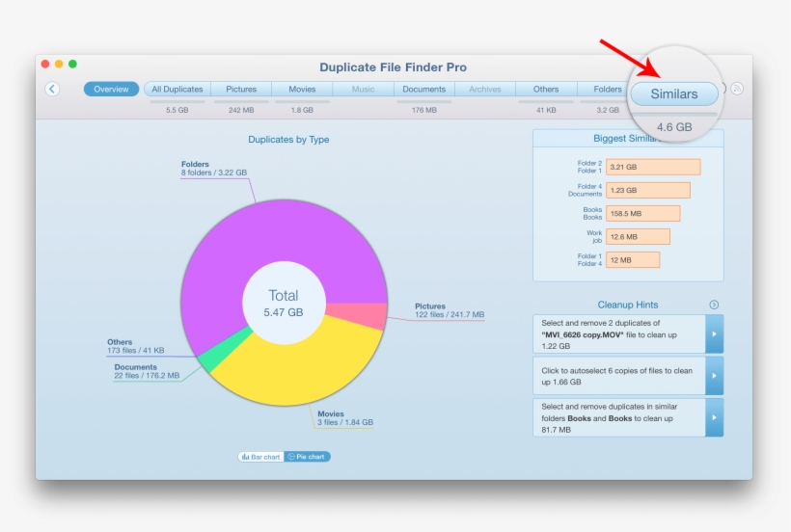This screenshot has height=532, width=791.
Task: Open the Overview tab
Action: 111,90
